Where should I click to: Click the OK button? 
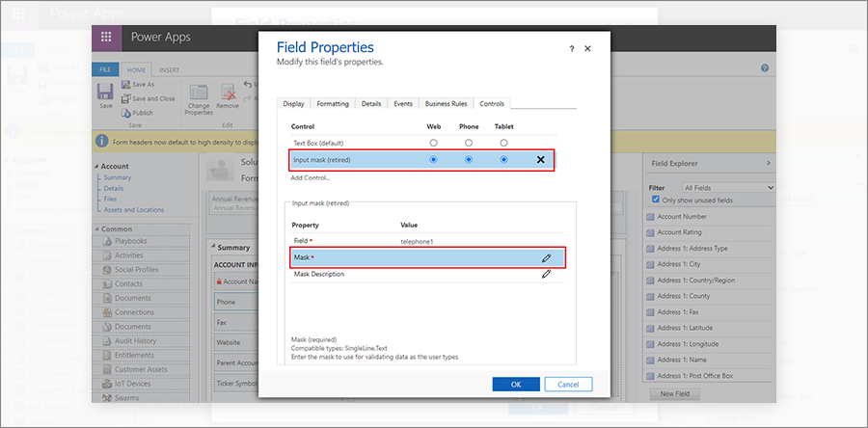[x=516, y=384]
